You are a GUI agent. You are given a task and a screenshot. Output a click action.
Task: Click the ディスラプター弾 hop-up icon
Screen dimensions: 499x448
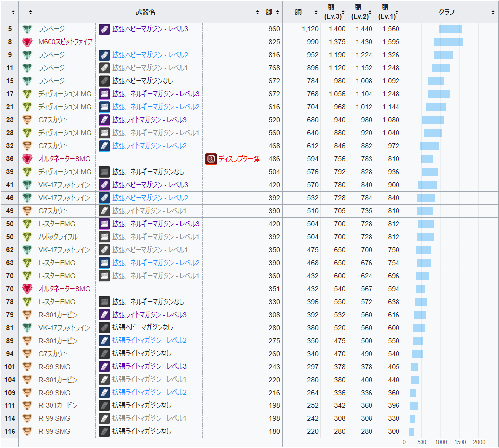(x=211, y=159)
